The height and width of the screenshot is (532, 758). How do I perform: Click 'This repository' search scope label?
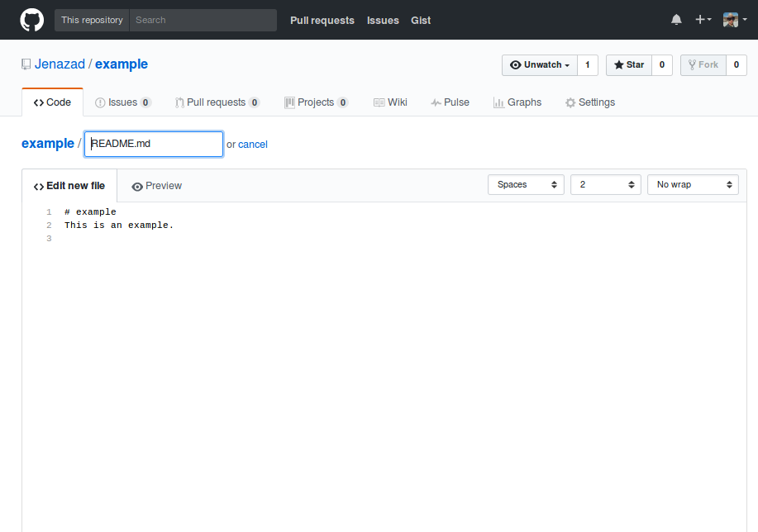92,20
